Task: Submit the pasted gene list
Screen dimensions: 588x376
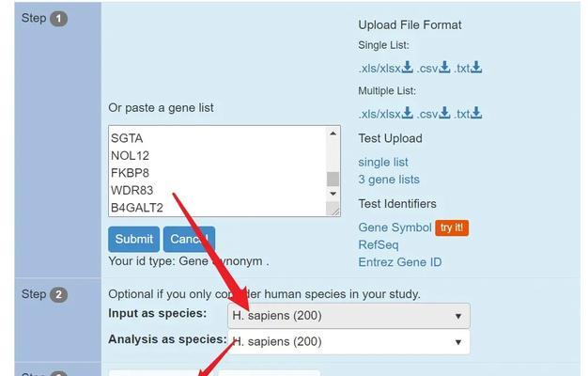Action: (134, 239)
